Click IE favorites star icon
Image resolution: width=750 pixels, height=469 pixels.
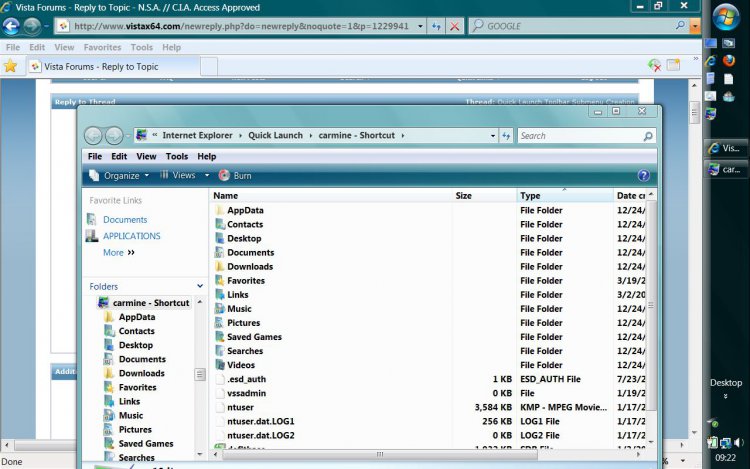10,66
